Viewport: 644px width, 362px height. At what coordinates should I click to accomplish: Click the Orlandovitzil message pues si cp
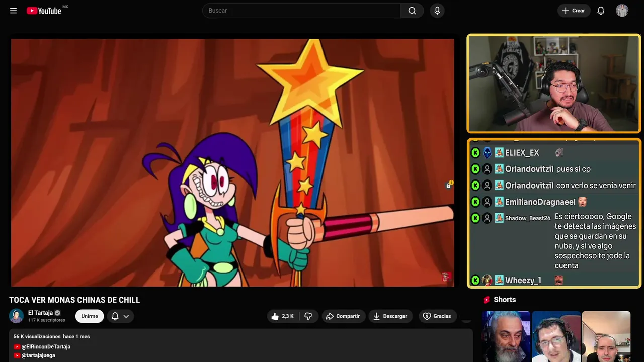coord(574,169)
